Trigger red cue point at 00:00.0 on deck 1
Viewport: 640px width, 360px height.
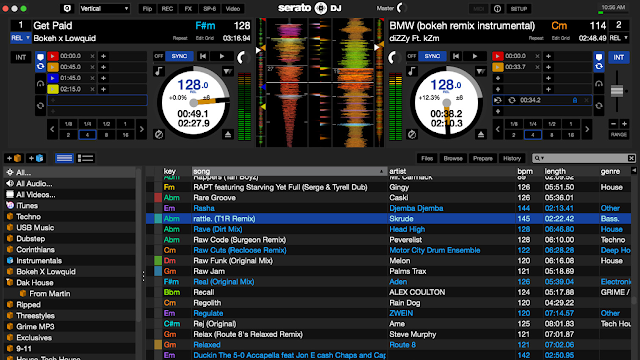point(53,56)
